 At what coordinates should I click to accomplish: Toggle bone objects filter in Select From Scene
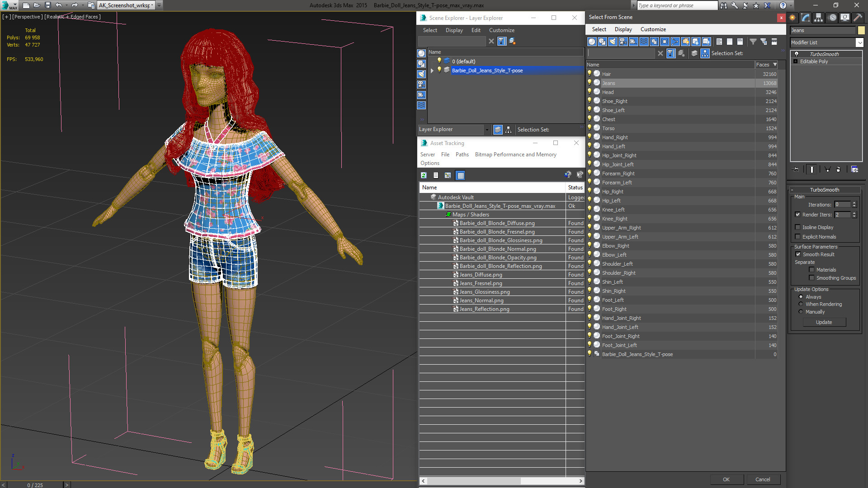pyautogui.click(x=675, y=42)
